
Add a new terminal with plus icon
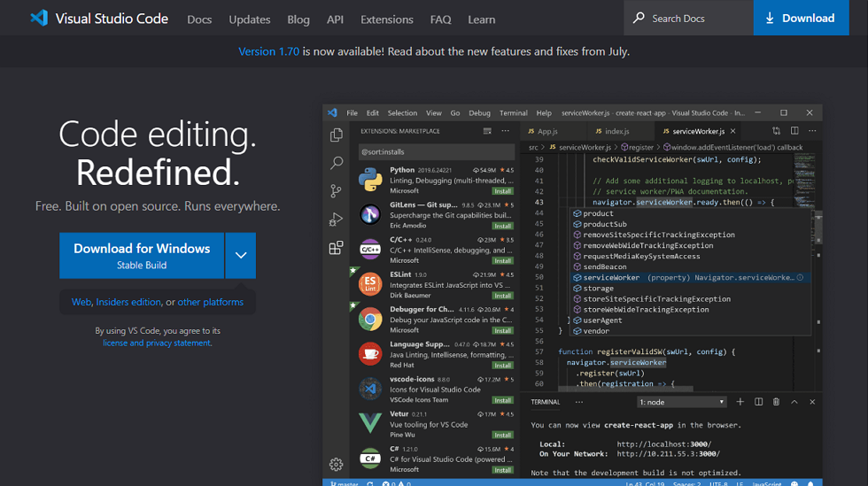point(740,402)
